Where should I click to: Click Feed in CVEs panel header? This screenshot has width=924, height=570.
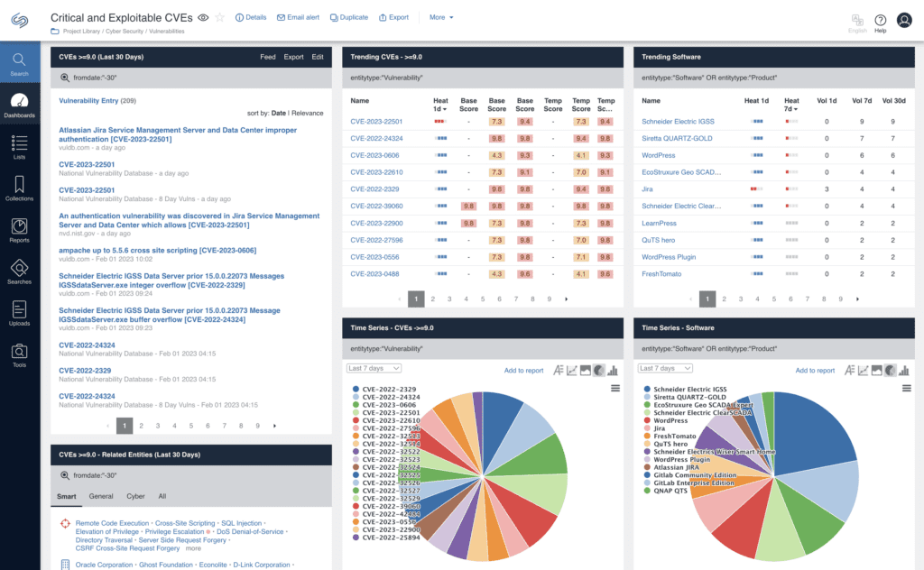pos(267,57)
